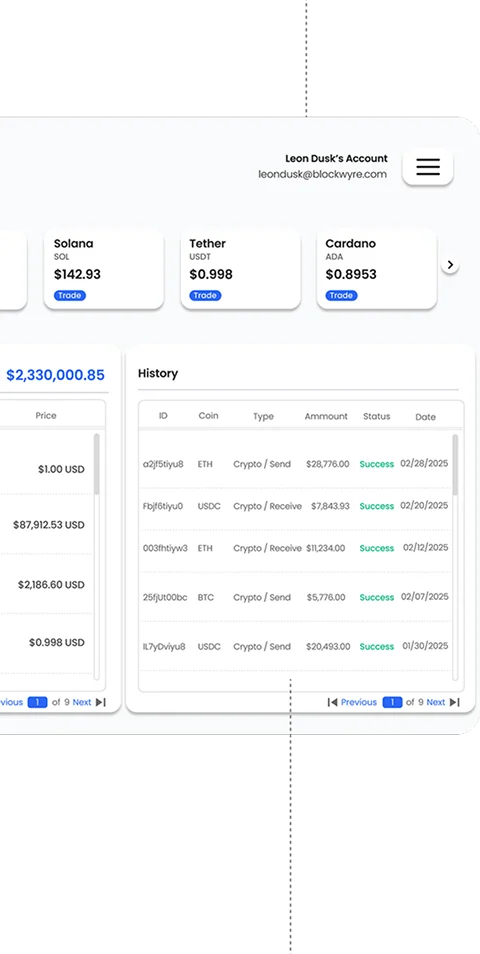Select transaction row 25fjUt00bc
The image size is (480, 954).
click(296, 597)
